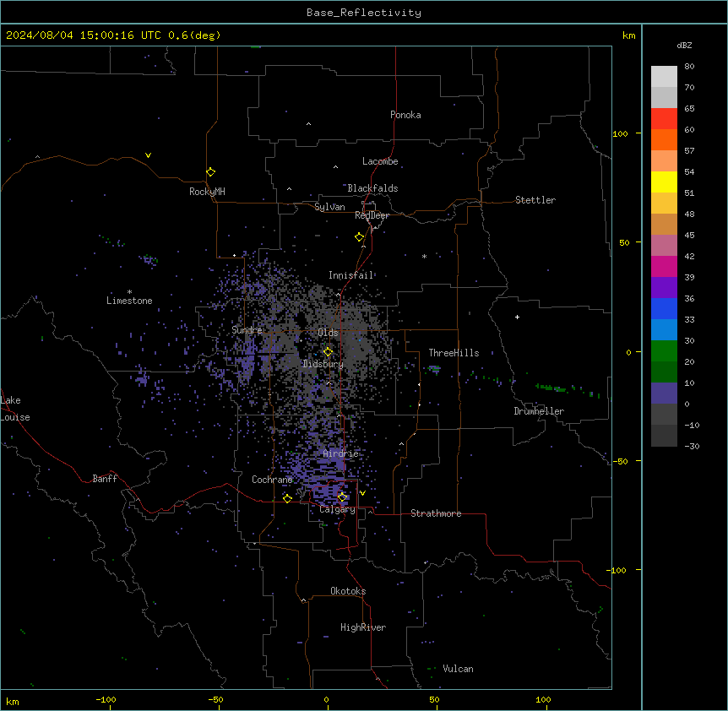Select the Cochrane label
728x711 pixels.
(x=272, y=480)
